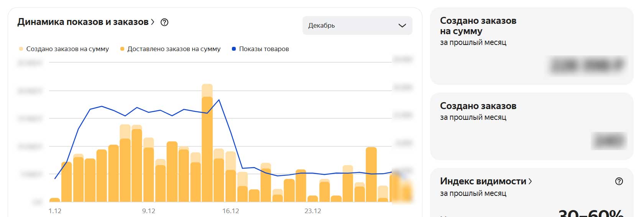The image size is (644, 217).
Task: Click the tallest bar in the chart
Action: [207, 143]
